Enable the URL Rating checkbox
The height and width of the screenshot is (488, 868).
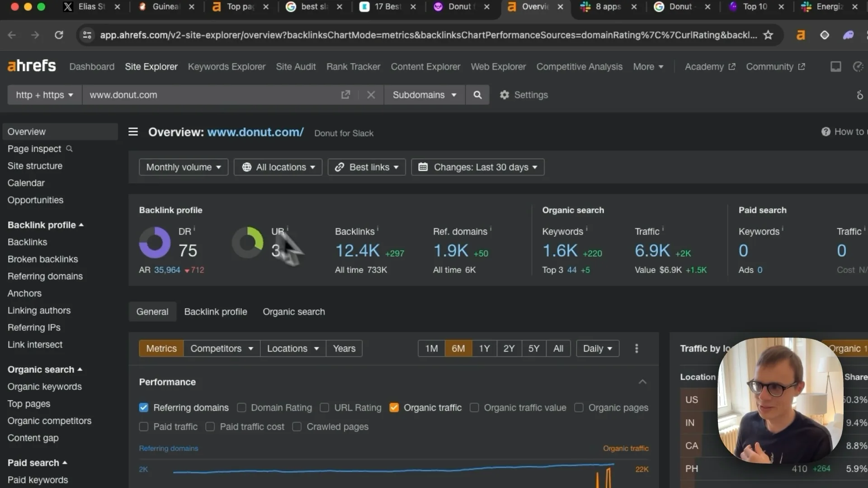(x=324, y=408)
